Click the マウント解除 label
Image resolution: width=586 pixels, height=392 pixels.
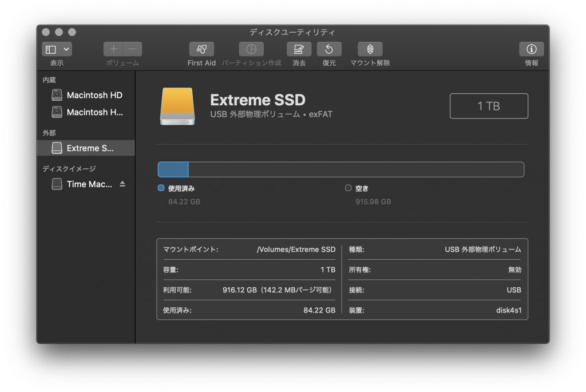point(370,63)
